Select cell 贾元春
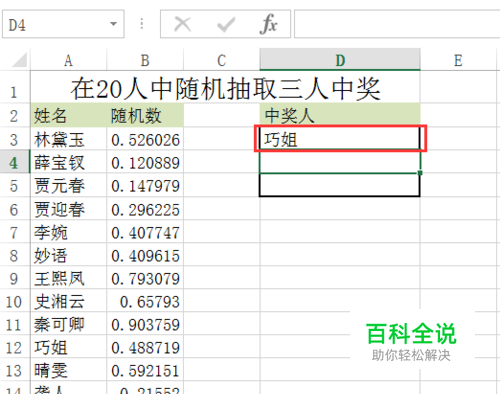 pyautogui.click(x=68, y=185)
